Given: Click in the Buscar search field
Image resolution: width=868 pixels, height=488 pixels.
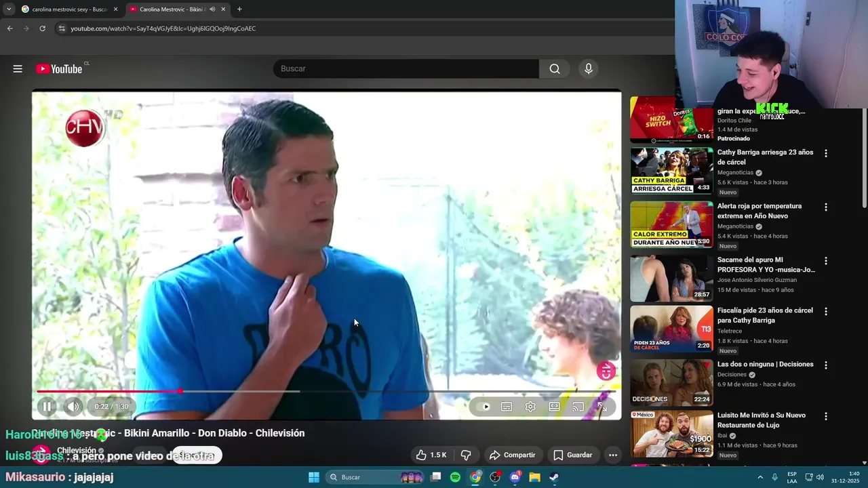Looking at the screenshot, I should pos(406,68).
